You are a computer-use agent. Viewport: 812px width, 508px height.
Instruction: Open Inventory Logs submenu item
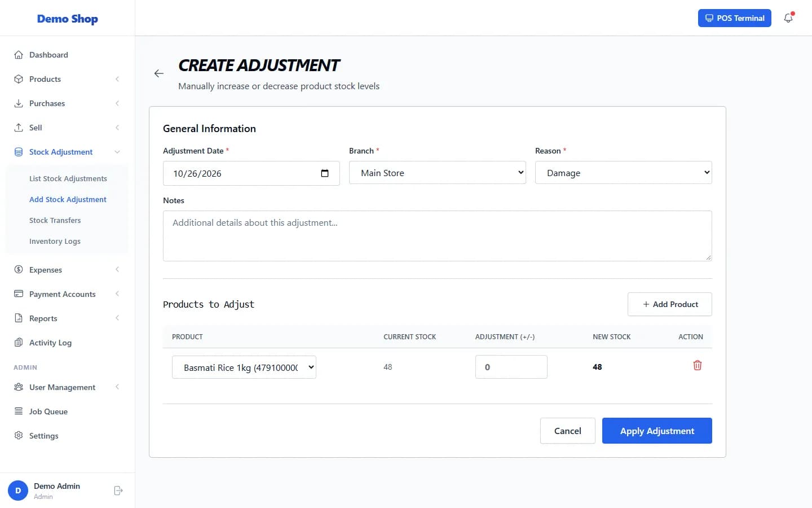[x=55, y=241]
